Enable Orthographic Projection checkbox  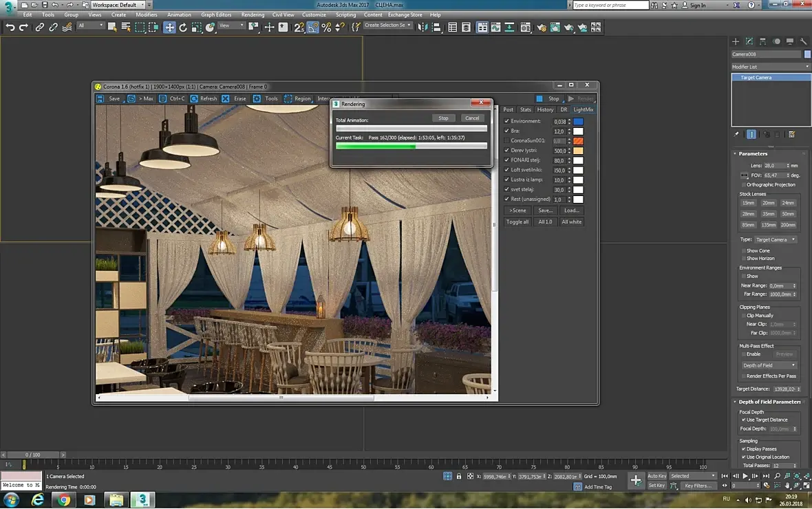(x=744, y=185)
